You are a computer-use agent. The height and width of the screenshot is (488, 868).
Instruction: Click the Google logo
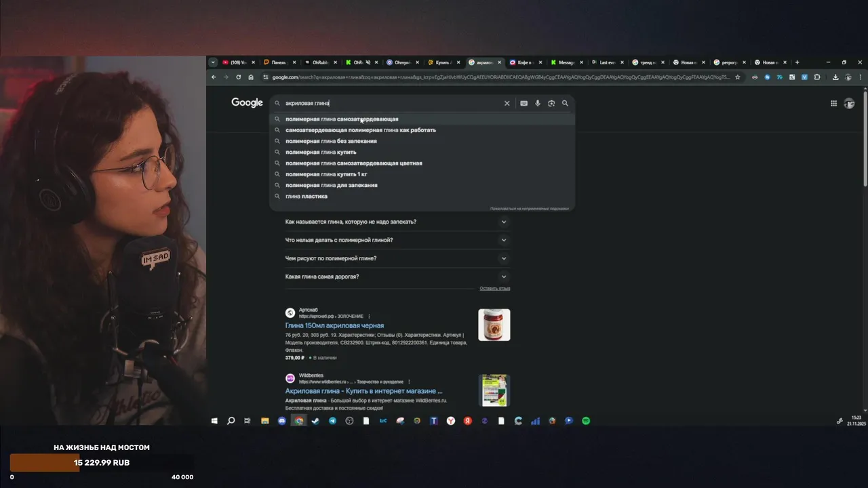click(247, 103)
